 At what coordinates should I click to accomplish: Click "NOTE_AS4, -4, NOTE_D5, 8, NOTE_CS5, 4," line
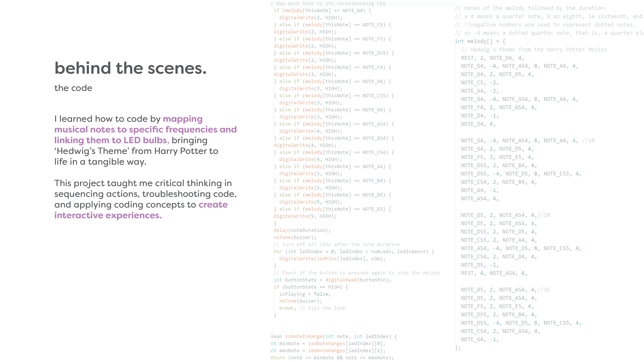tap(521, 248)
